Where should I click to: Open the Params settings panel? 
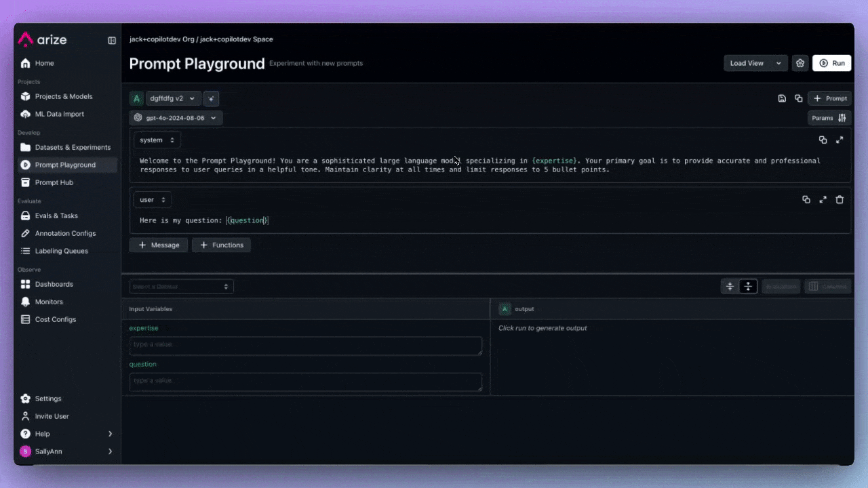click(829, 118)
